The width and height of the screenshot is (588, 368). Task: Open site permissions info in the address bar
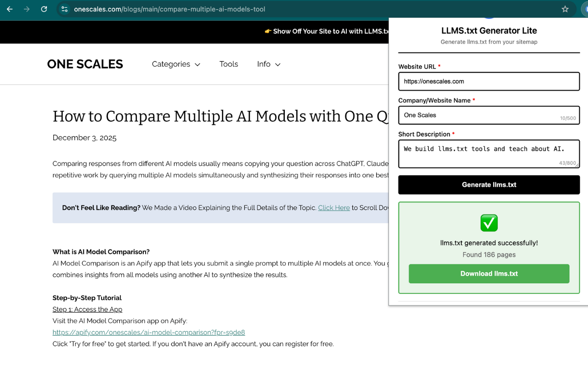(64, 9)
